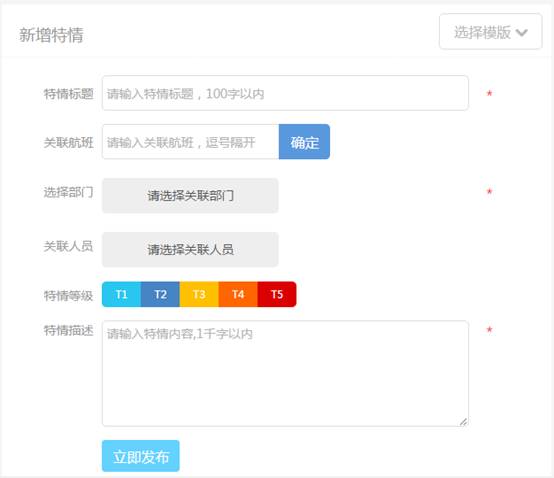Select the light blue T1 level
554x478 pixels.
[x=122, y=294]
